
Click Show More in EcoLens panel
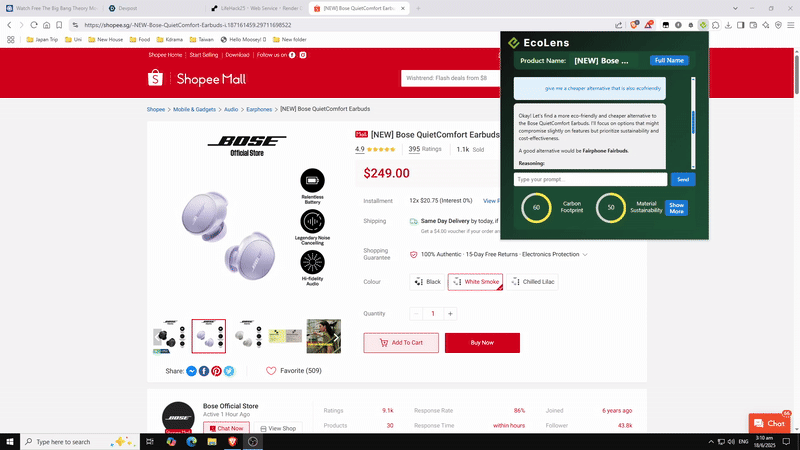(676, 208)
